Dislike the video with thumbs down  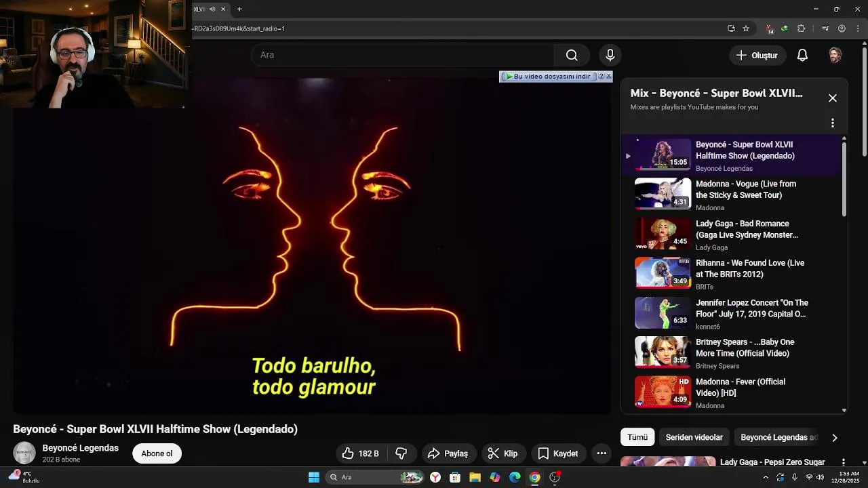tap(401, 453)
